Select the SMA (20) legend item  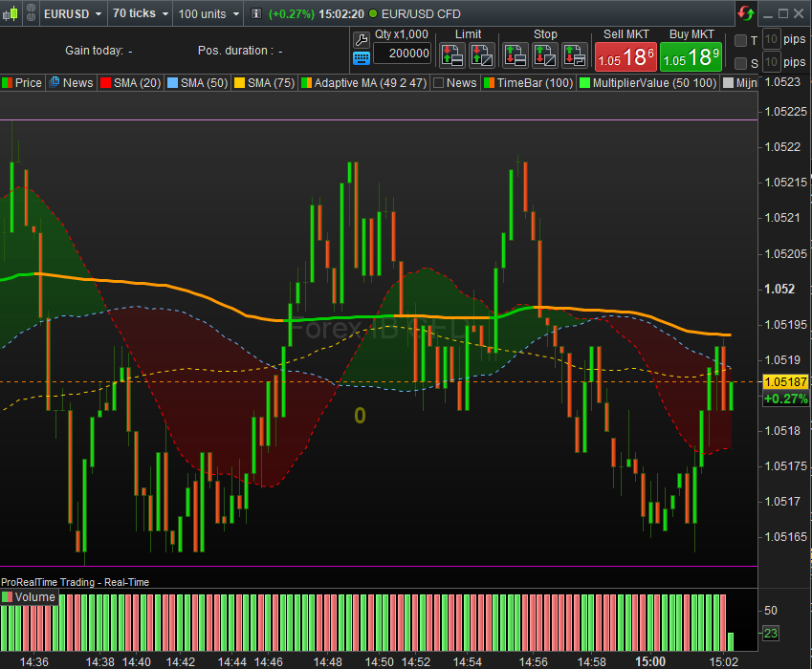[131, 83]
